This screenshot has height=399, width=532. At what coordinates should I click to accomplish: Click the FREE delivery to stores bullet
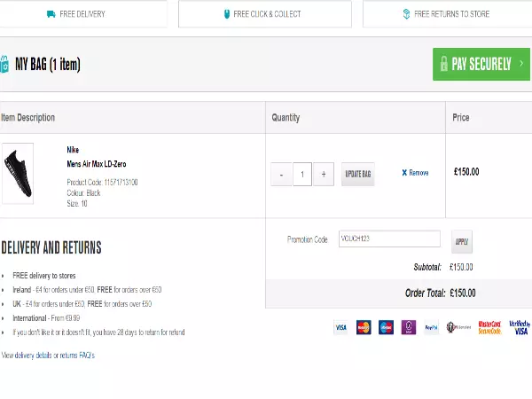click(44, 276)
